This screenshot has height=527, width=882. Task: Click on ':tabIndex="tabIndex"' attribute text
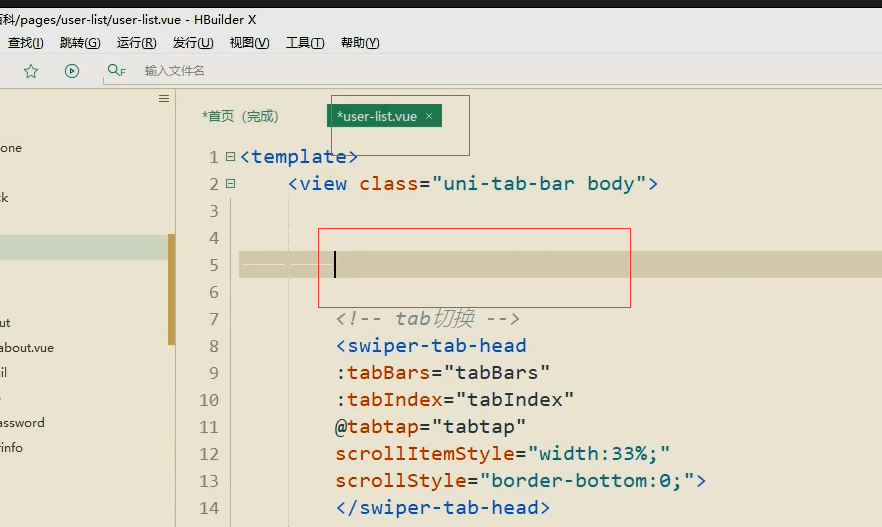[x=454, y=399]
